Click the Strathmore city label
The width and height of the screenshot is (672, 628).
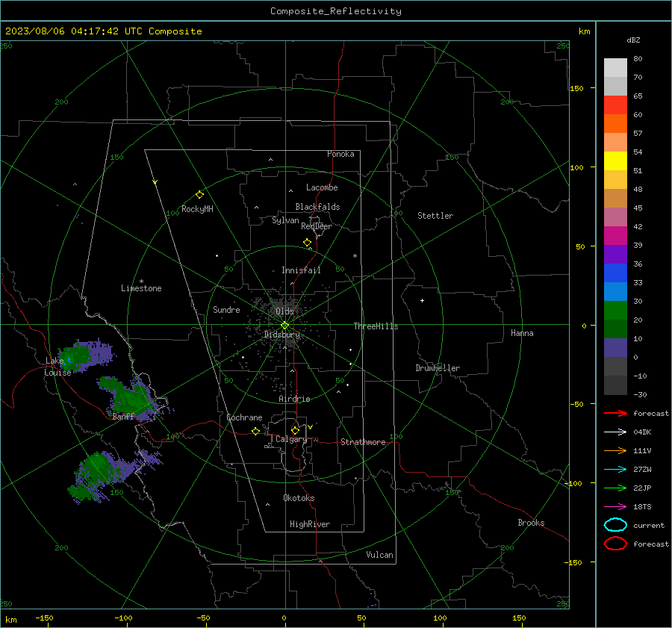pos(363,442)
